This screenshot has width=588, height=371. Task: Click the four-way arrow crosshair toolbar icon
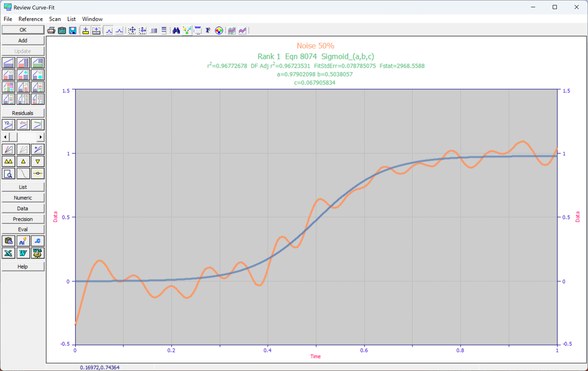132,30
